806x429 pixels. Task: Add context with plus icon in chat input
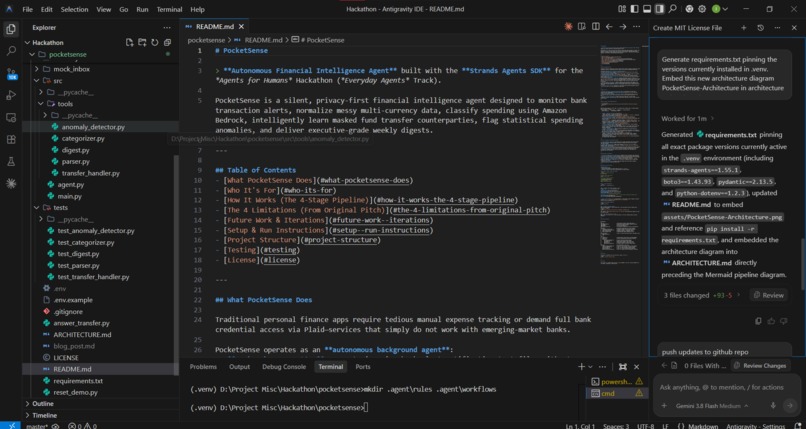point(664,406)
